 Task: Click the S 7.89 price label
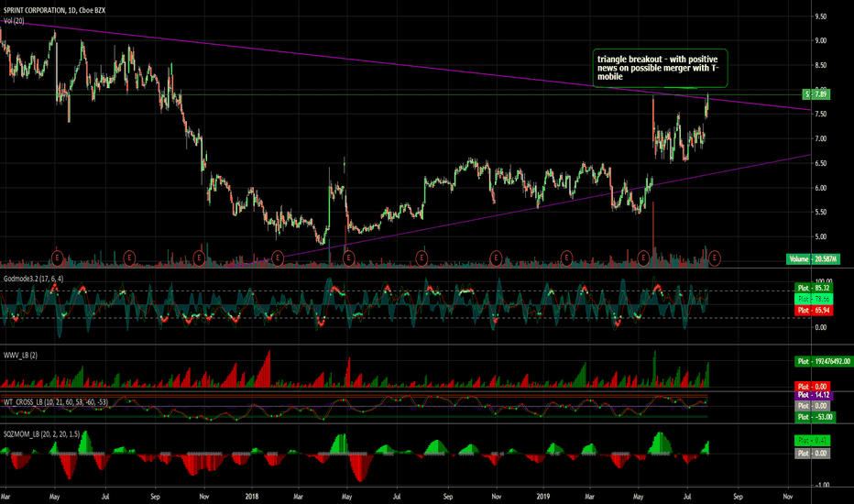point(816,94)
